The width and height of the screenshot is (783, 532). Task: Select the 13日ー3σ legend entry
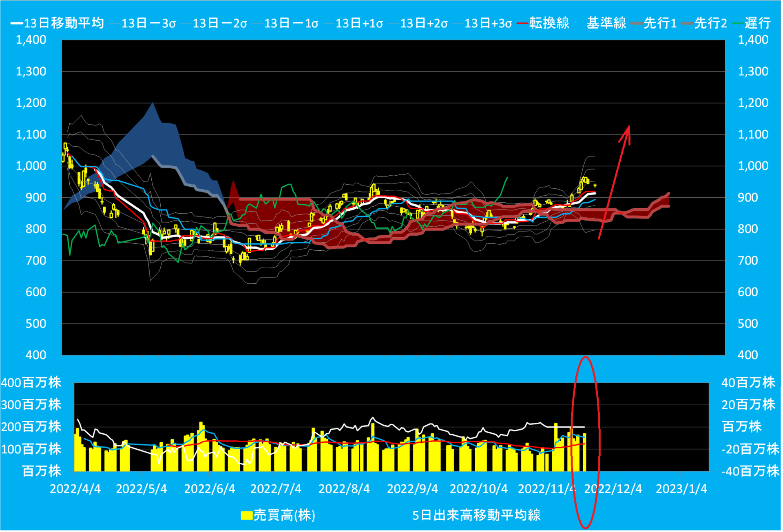pos(144,23)
